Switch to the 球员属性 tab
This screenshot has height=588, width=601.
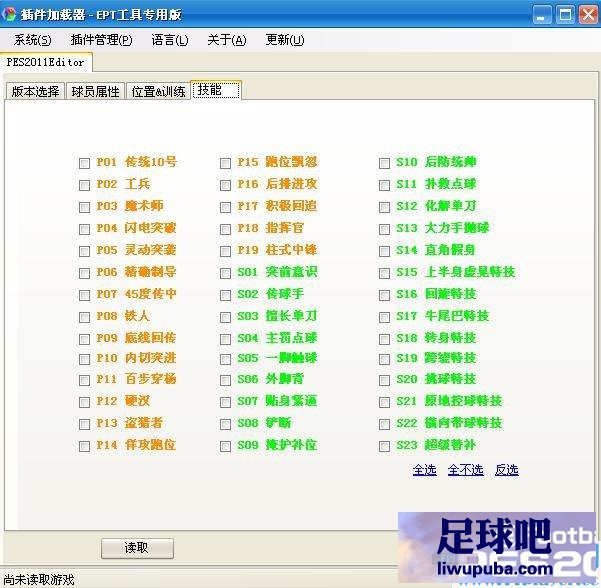pos(95,91)
